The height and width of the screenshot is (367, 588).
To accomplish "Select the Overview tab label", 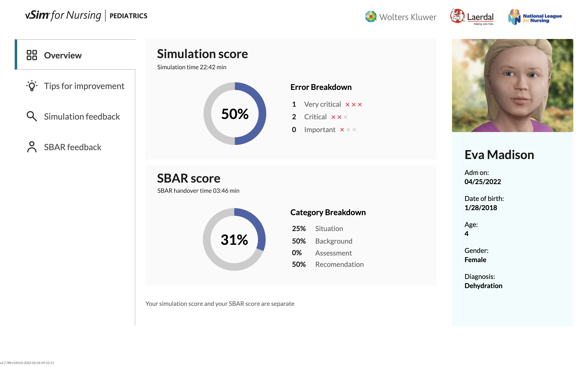I will coord(63,55).
